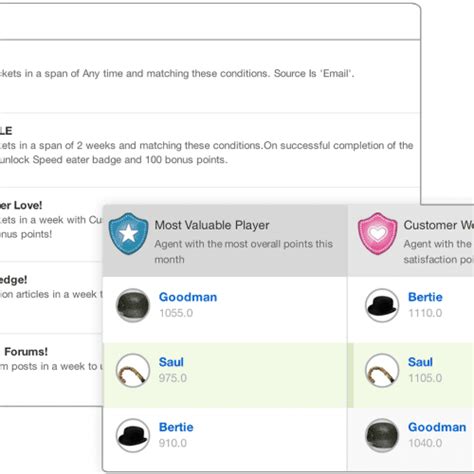The height and width of the screenshot is (474, 474).
Task: Select the Most Valuable Player column header
Action: coord(225,241)
